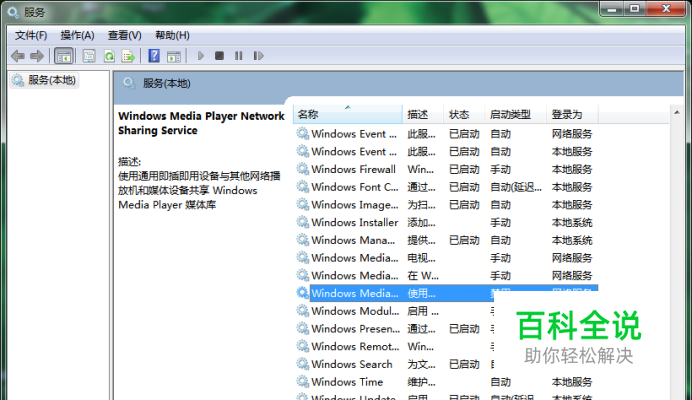Maximize the 服务 window

click(x=635, y=9)
